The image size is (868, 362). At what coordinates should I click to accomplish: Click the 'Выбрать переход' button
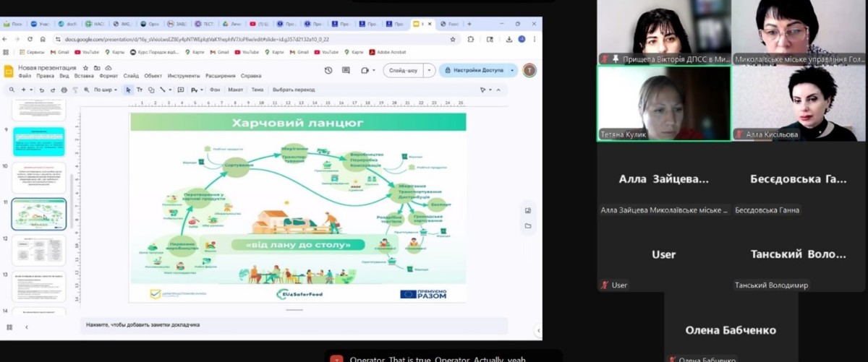294,90
